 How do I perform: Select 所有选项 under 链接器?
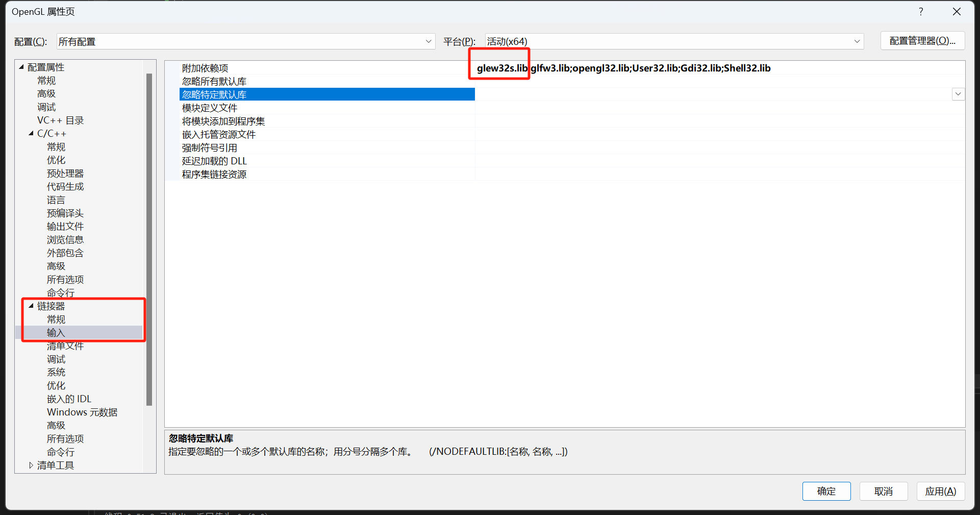pyautogui.click(x=65, y=439)
